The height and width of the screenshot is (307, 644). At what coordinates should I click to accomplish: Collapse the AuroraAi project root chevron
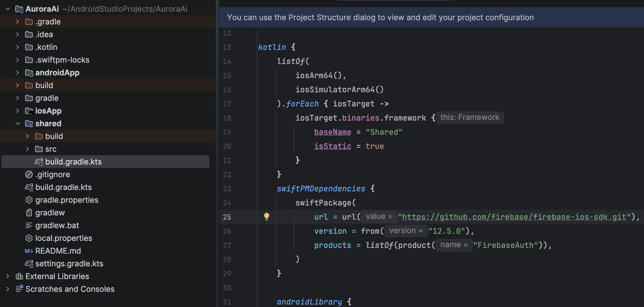[8, 9]
